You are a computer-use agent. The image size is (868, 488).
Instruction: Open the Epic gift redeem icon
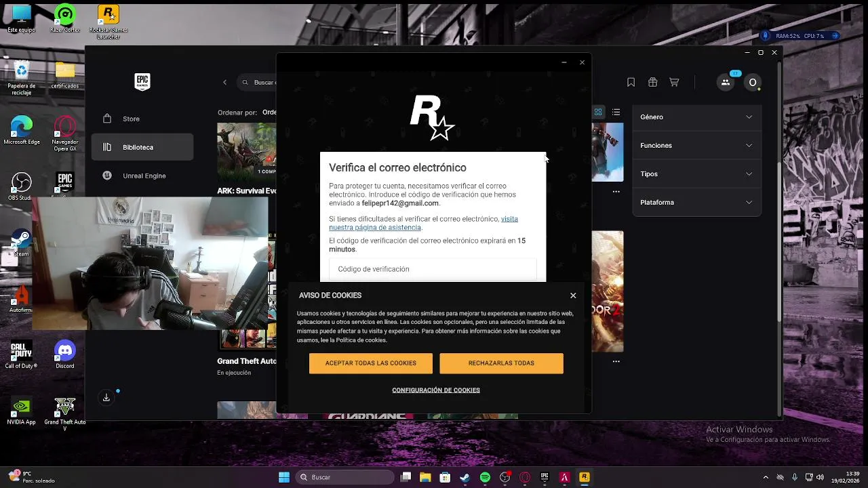652,82
